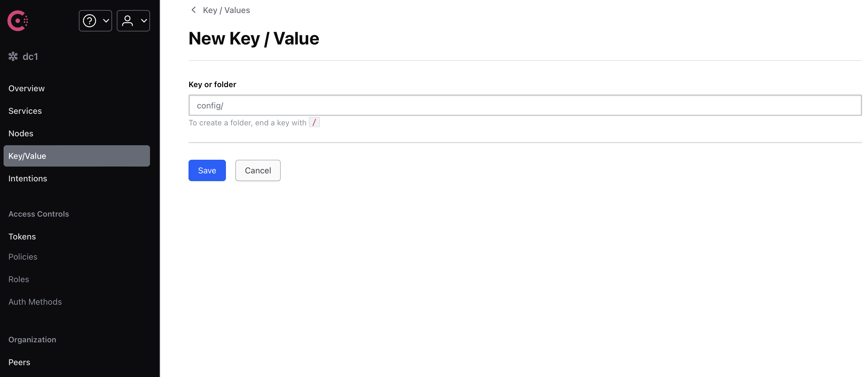Cancel creating the key
The height and width of the screenshot is (377, 868).
click(258, 170)
